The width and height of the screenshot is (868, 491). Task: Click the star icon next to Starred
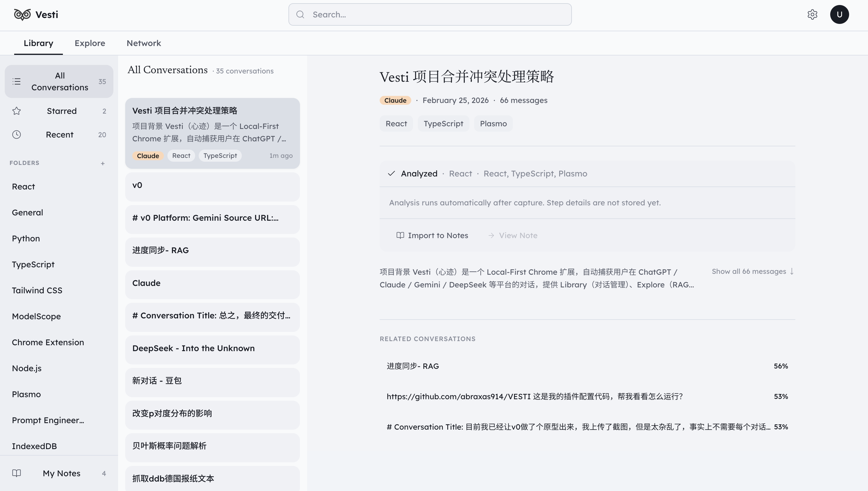pos(17,111)
